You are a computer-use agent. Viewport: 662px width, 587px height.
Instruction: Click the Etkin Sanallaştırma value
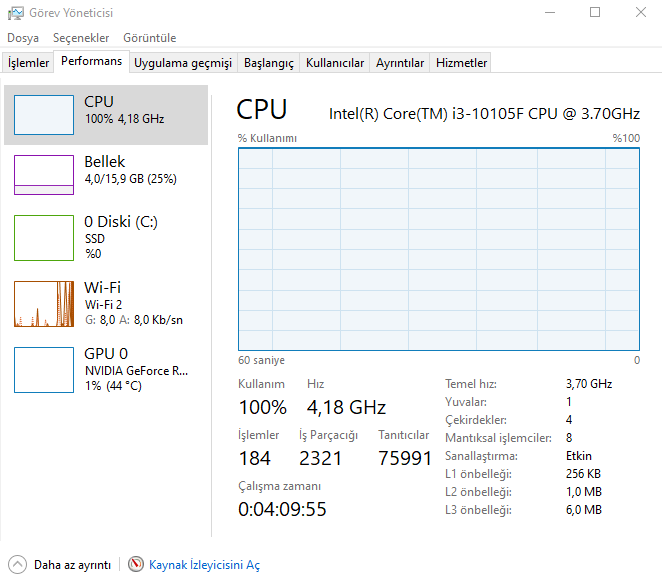[x=579, y=456]
